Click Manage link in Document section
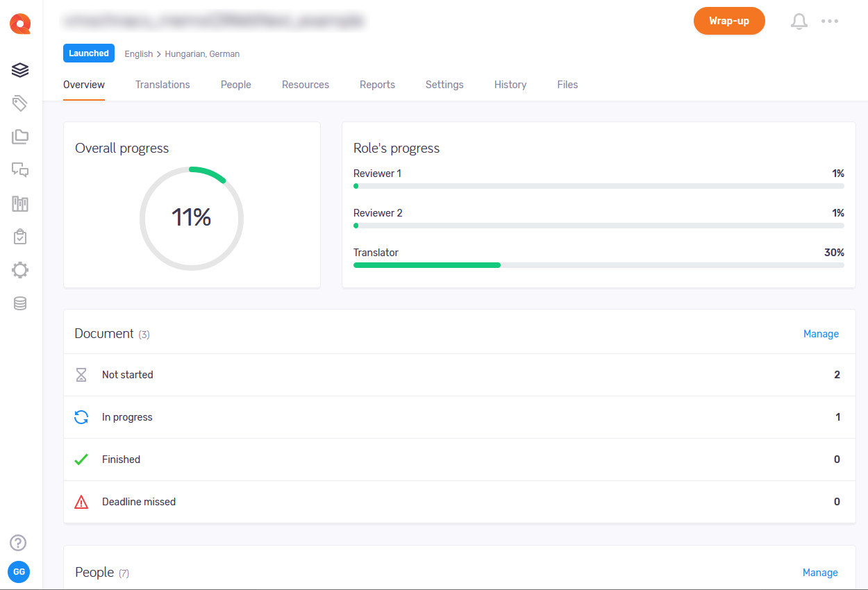 821,334
